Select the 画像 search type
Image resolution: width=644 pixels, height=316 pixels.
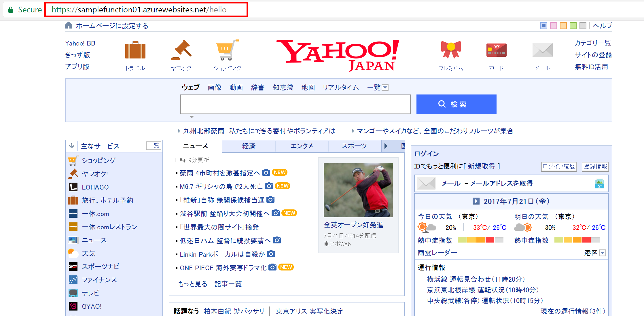pos(215,88)
